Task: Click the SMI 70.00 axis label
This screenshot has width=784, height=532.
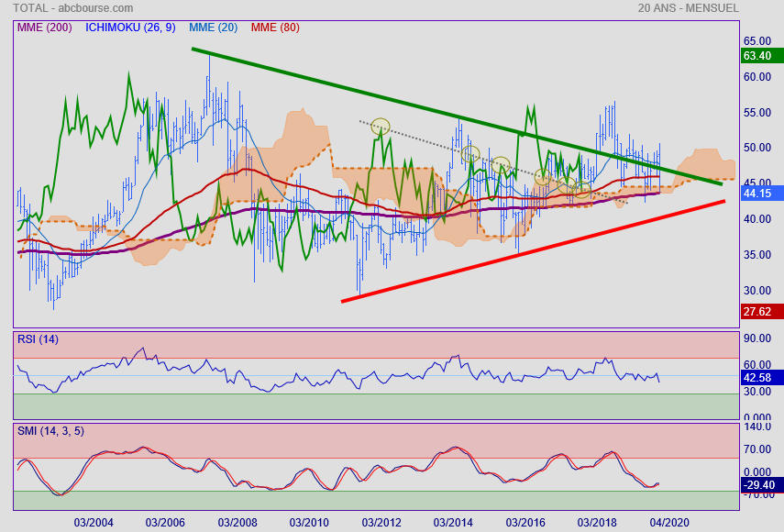Action: pyautogui.click(x=757, y=449)
